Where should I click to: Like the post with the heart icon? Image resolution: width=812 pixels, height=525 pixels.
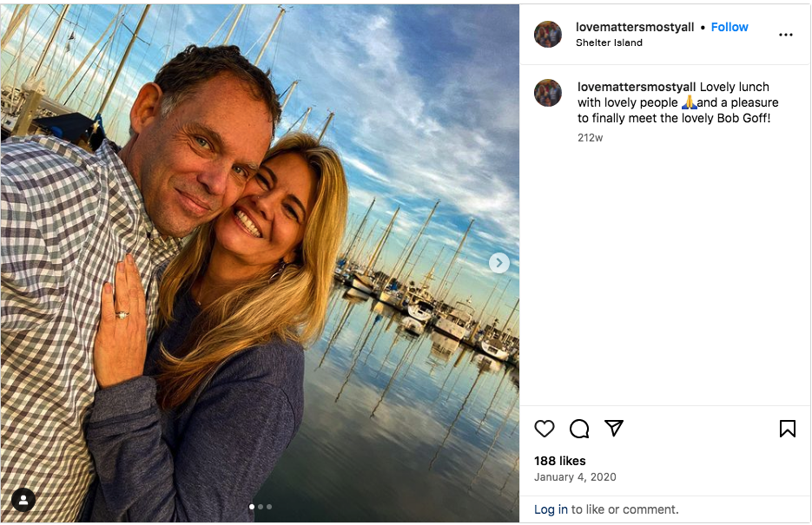point(545,429)
